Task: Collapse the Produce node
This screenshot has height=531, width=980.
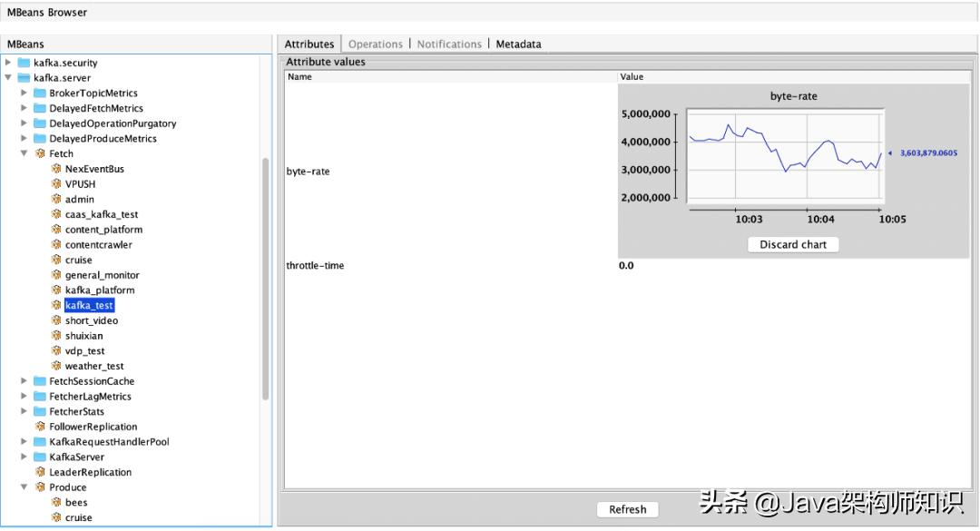Action: 24,487
